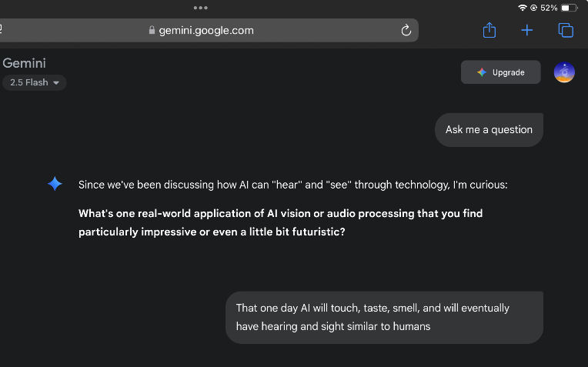
Task: Click the Wi-Fi status icon
Action: 522,8
